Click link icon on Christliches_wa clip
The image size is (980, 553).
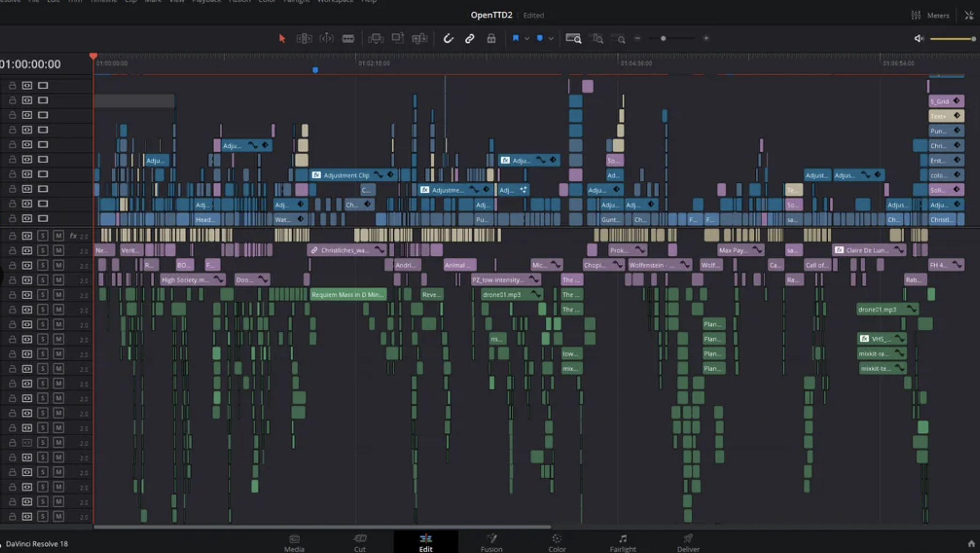[x=314, y=250]
